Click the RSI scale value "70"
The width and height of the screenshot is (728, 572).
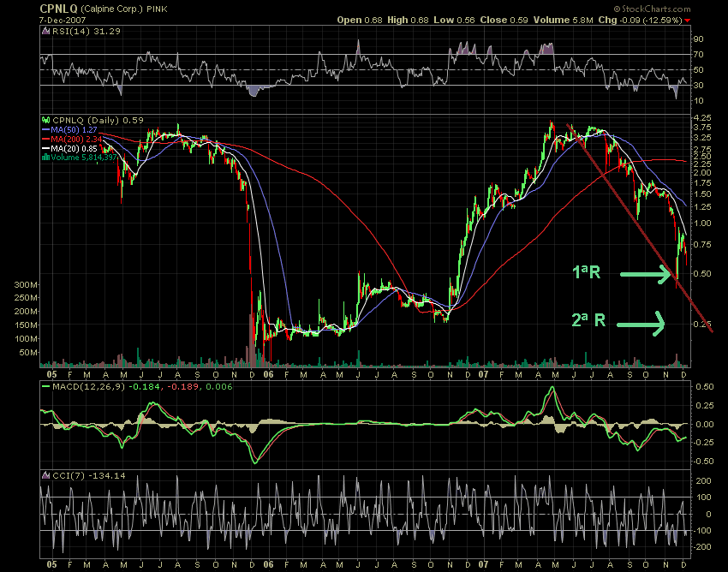(x=698, y=54)
